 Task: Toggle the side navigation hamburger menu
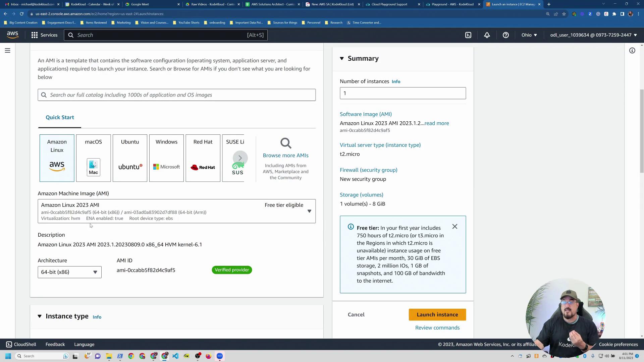tap(7, 51)
